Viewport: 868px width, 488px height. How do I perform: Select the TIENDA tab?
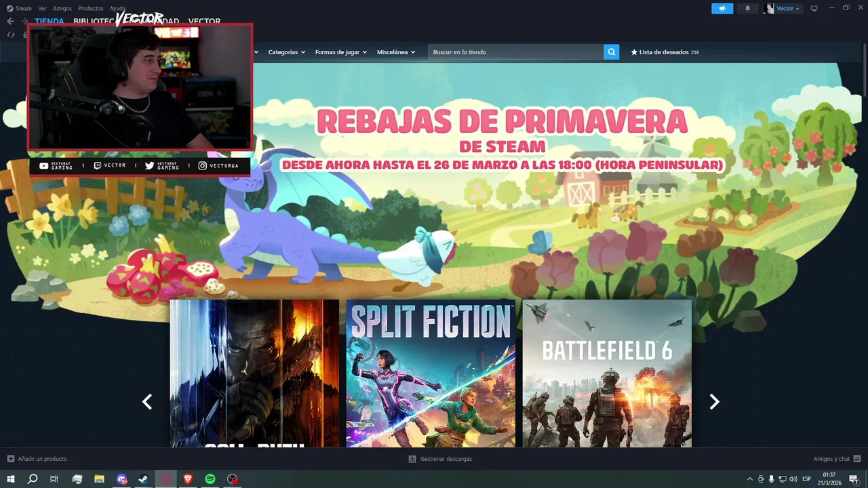[x=50, y=21]
